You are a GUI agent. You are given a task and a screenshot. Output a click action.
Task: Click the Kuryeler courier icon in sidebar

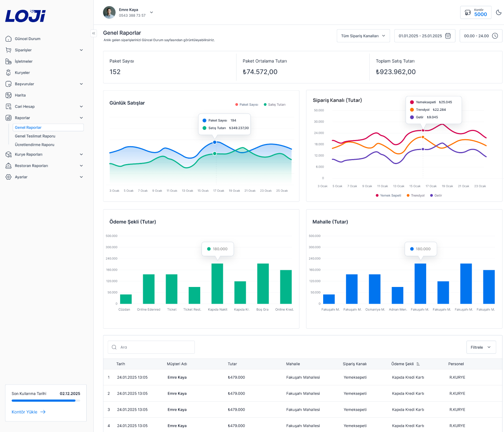pyautogui.click(x=9, y=73)
